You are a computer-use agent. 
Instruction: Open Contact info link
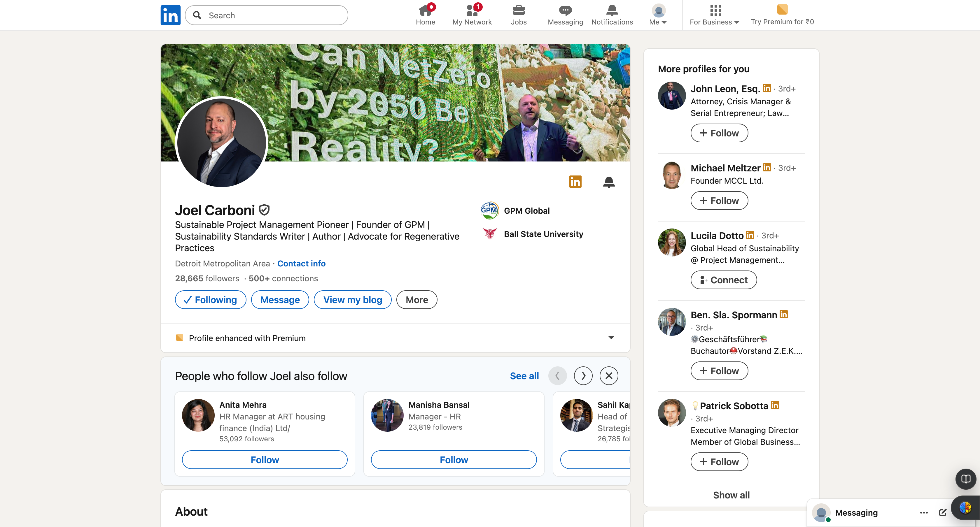coord(301,263)
